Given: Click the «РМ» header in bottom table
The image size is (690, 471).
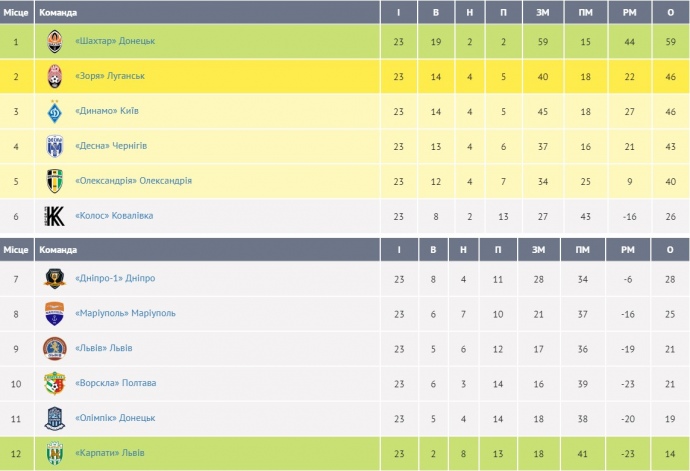Looking at the screenshot, I should [x=627, y=249].
